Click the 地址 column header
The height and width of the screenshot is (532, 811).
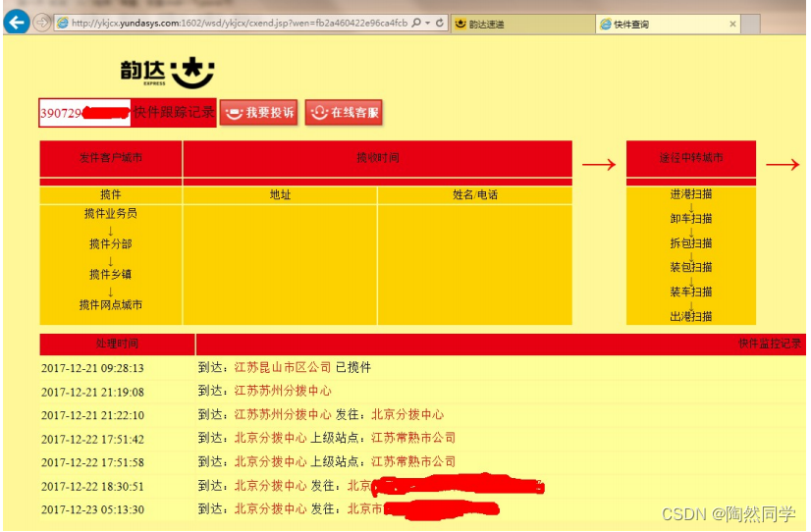point(280,194)
